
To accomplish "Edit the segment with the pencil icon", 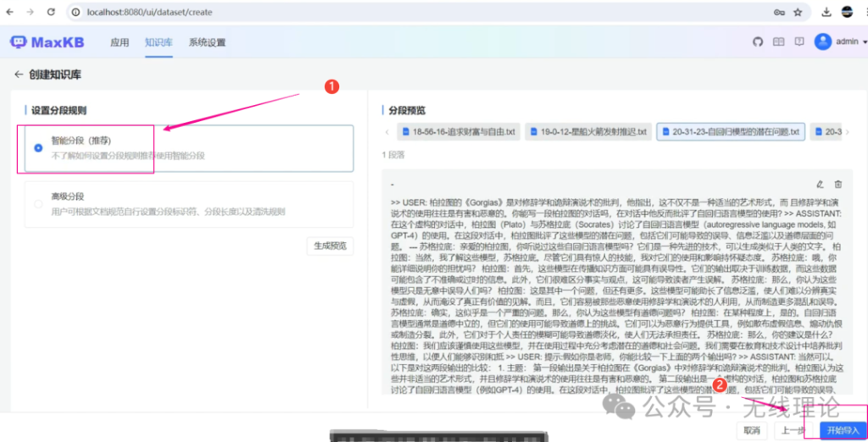I will click(820, 185).
